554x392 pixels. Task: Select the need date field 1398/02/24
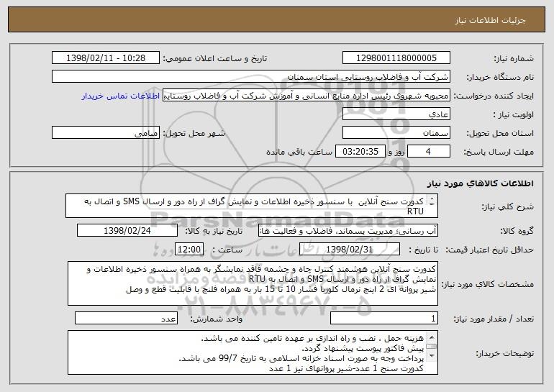[x=127, y=231]
